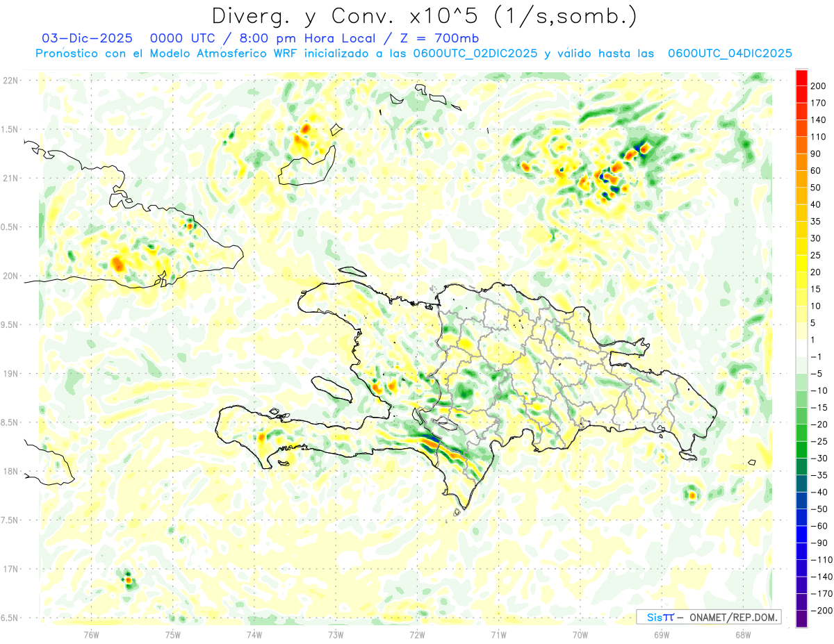Click the colorbar label '-140'
Viewport: 834px width, 644px height.
(x=821, y=577)
